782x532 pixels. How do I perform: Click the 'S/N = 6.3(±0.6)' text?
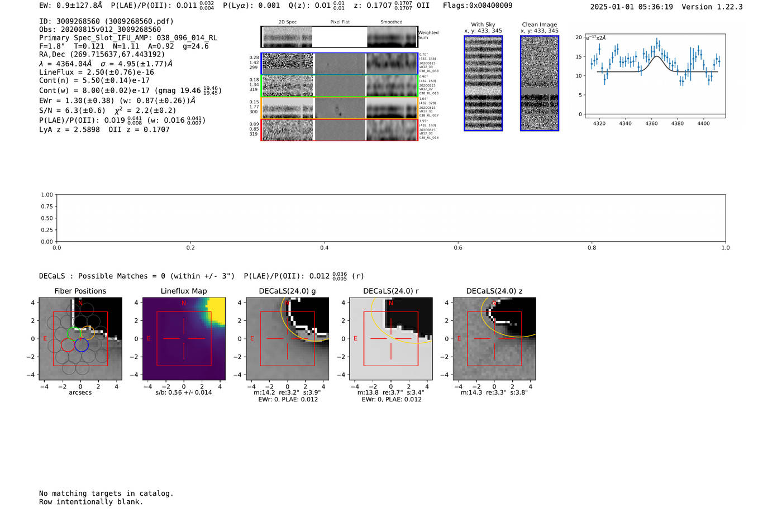pos(73,111)
